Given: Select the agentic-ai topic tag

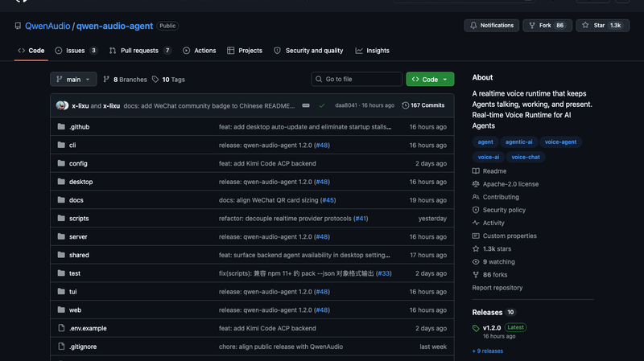Looking at the screenshot, I should 518,142.
